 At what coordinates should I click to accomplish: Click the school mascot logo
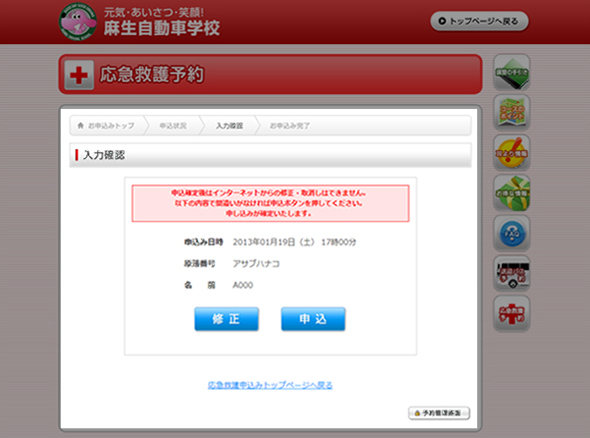78,21
